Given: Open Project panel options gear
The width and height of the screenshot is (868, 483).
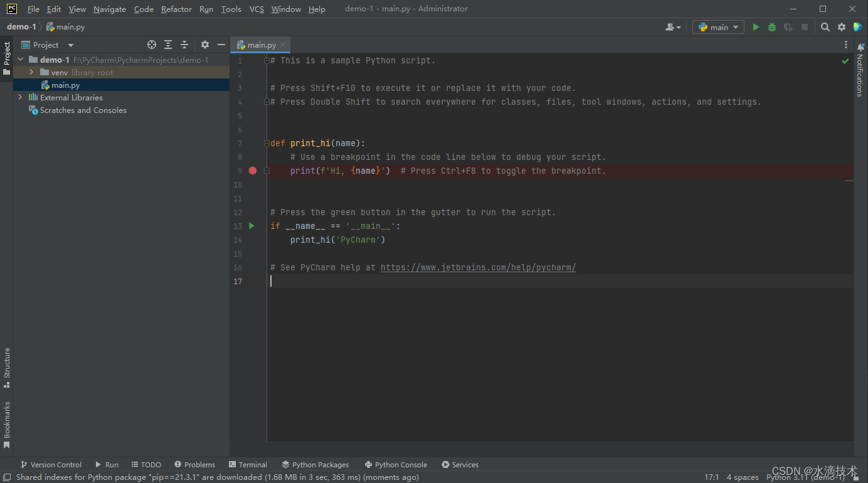Looking at the screenshot, I should (x=205, y=45).
